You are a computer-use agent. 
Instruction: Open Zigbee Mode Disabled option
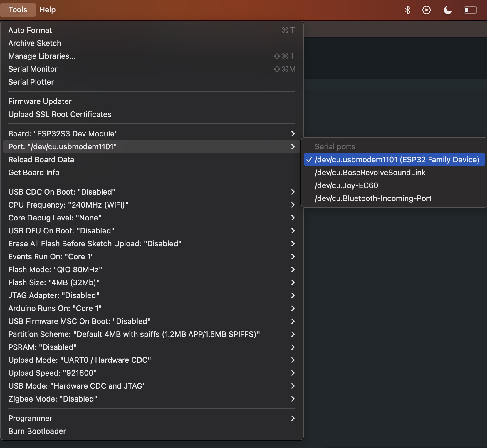pos(152,399)
